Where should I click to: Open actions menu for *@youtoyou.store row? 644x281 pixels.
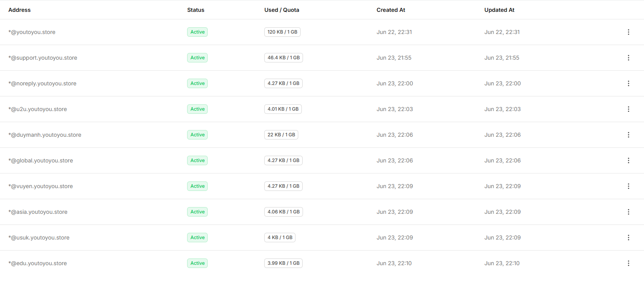pos(628,32)
